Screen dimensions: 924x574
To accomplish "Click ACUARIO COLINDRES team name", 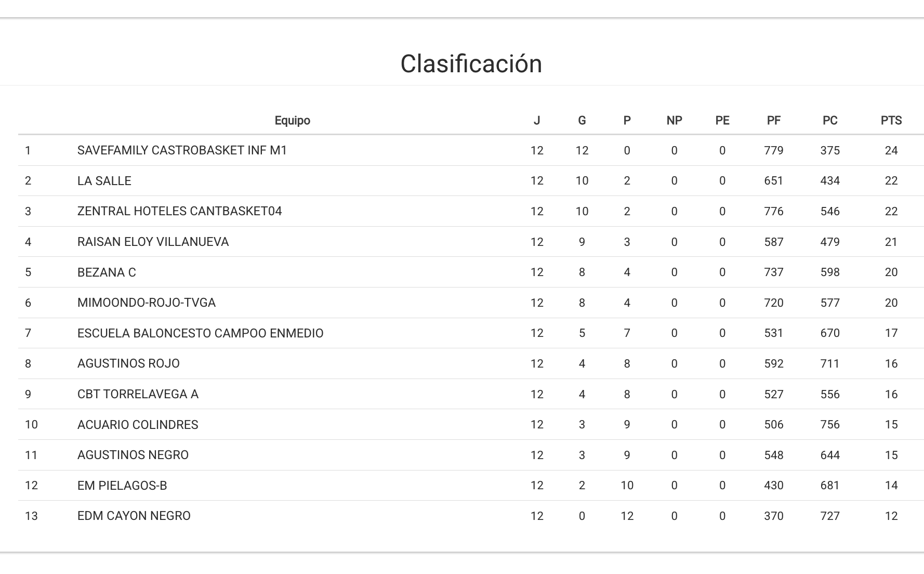I will pyautogui.click(x=138, y=425).
